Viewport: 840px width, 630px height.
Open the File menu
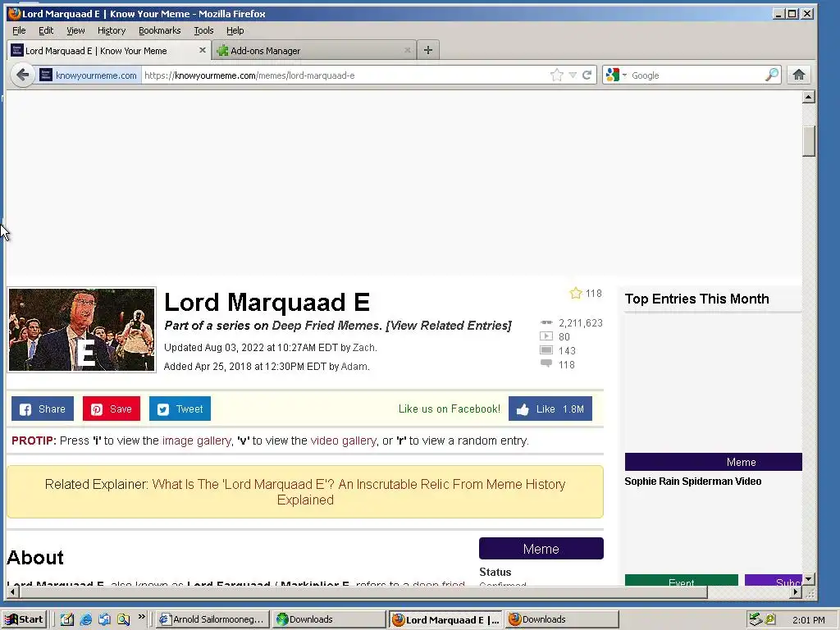point(19,30)
